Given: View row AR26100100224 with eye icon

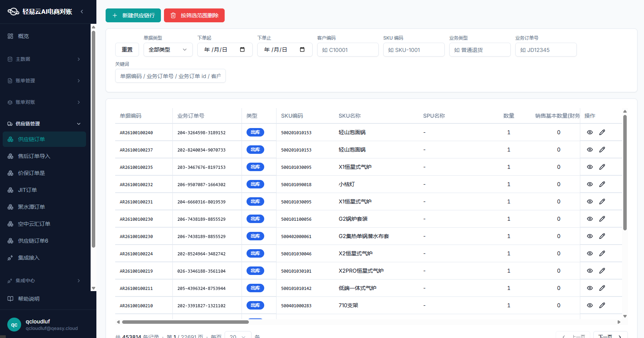Looking at the screenshot, I should tap(590, 253).
